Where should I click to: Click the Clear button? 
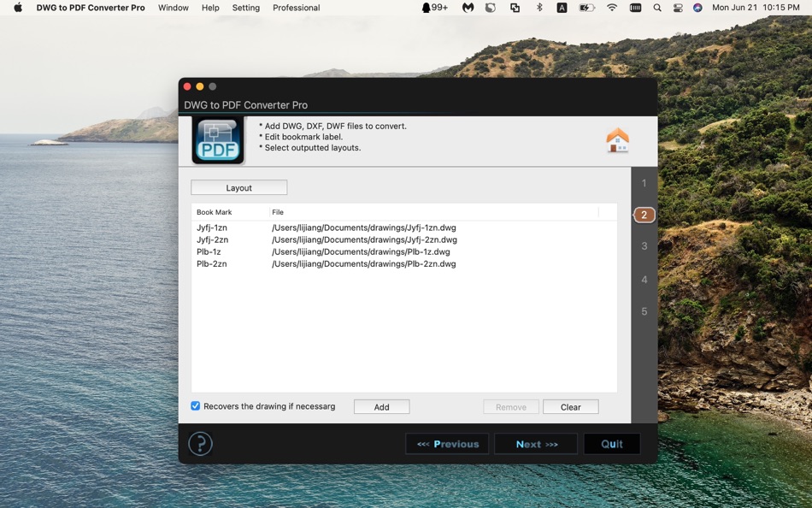coord(571,407)
